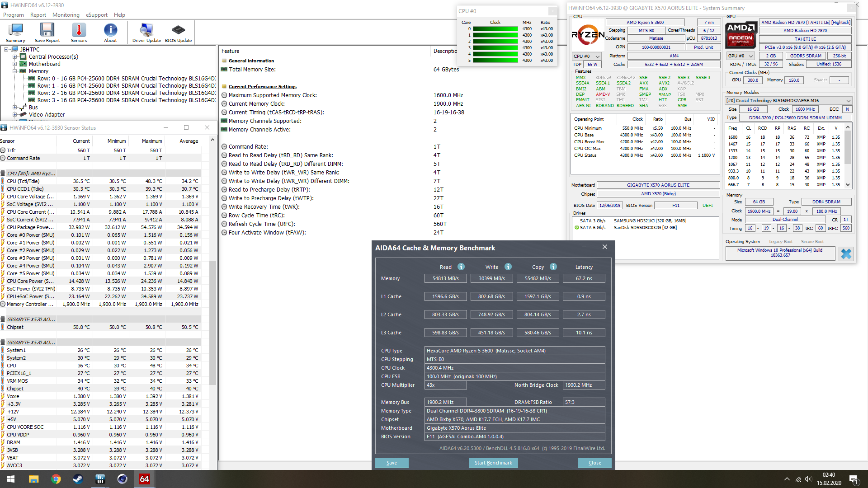Expand the Central Processor(s) tree node

coord(15,57)
